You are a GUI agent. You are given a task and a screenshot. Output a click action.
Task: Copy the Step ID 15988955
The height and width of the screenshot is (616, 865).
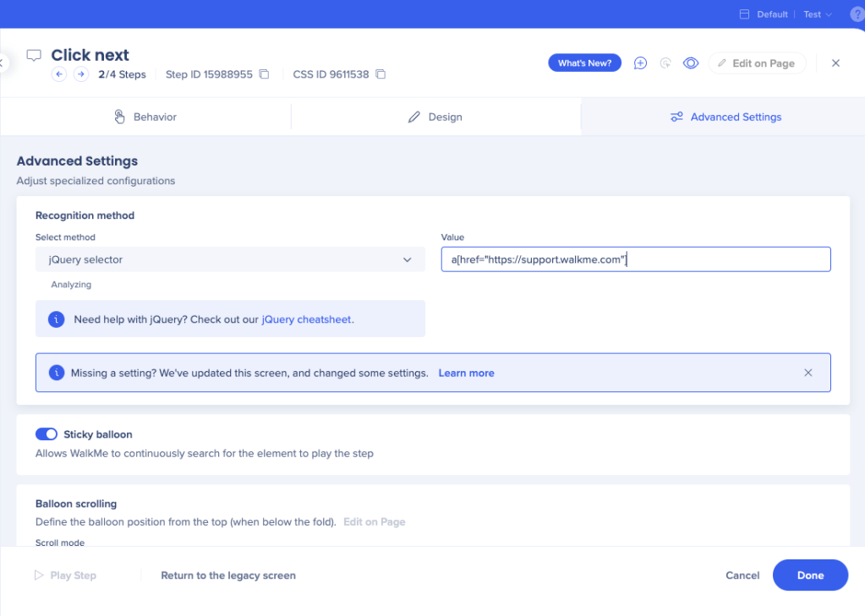[264, 74]
